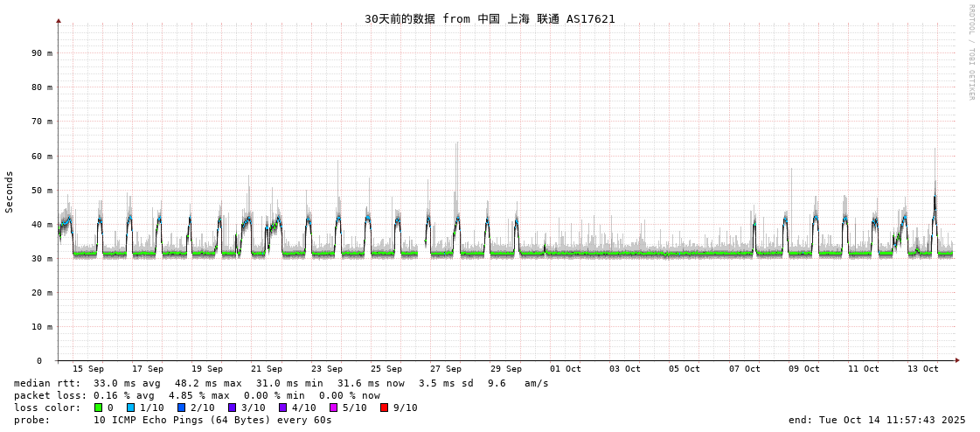This screenshot has width=980, height=432.
Task: Click the 50 m y-axis tick label
Action: click(42, 190)
